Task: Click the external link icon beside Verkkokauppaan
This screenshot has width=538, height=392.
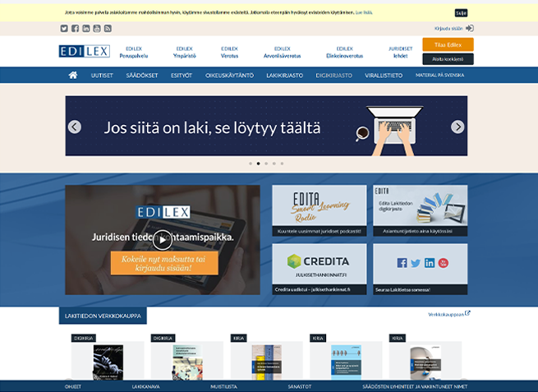Action: [x=467, y=313]
